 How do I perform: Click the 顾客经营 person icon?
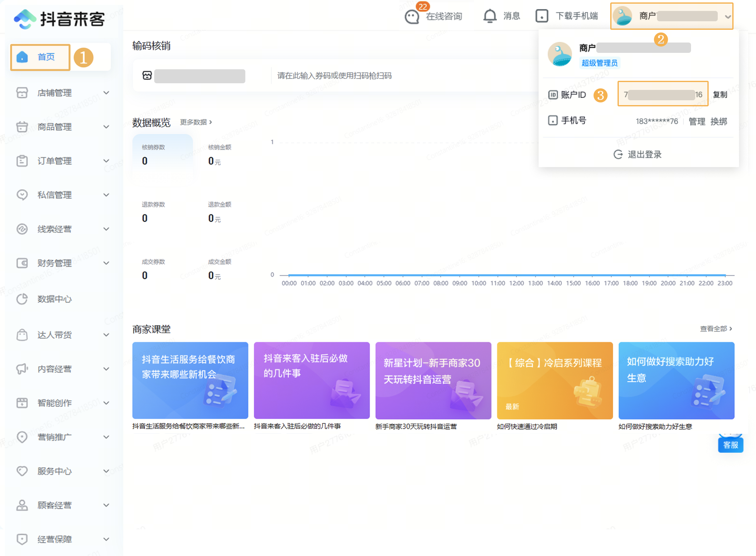(22, 505)
